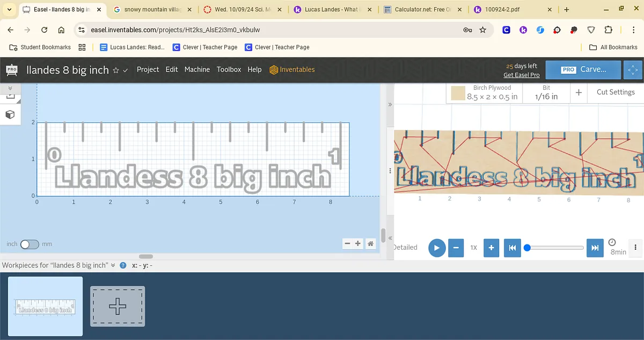Screen dimensions: 644x340
Task: Play the carve simulation
Action: point(437,248)
